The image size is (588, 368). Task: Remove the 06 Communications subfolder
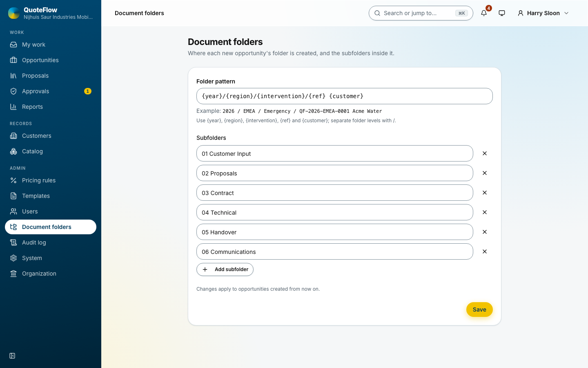click(x=485, y=251)
